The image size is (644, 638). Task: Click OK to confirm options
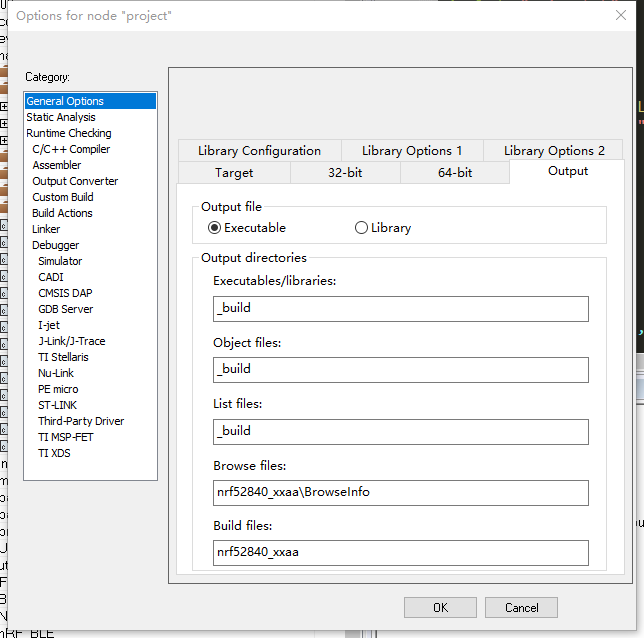coord(440,607)
